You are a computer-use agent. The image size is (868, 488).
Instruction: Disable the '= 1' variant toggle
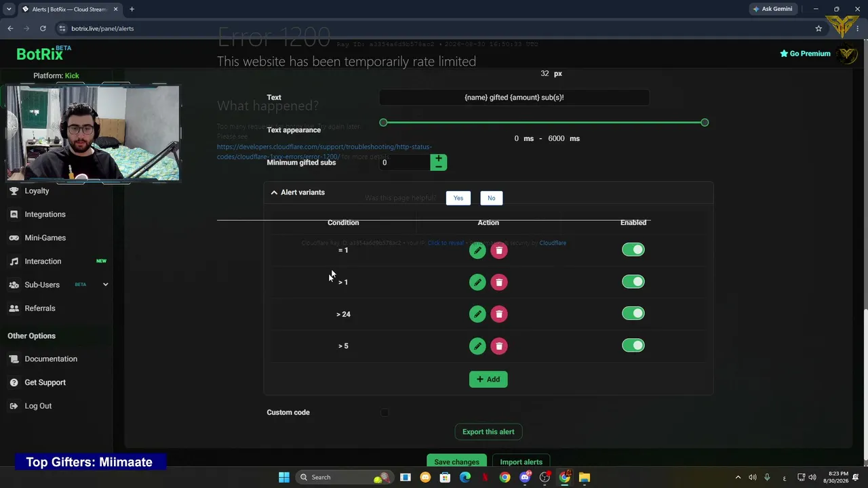point(633,250)
